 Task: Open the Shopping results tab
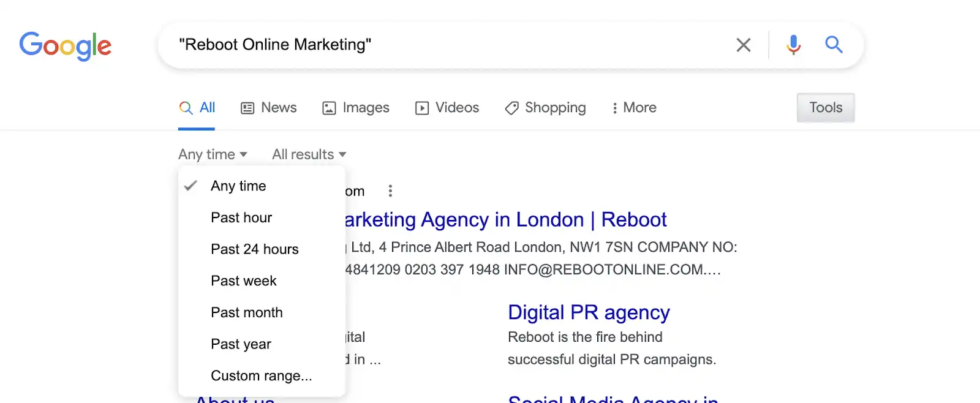click(x=545, y=108)
